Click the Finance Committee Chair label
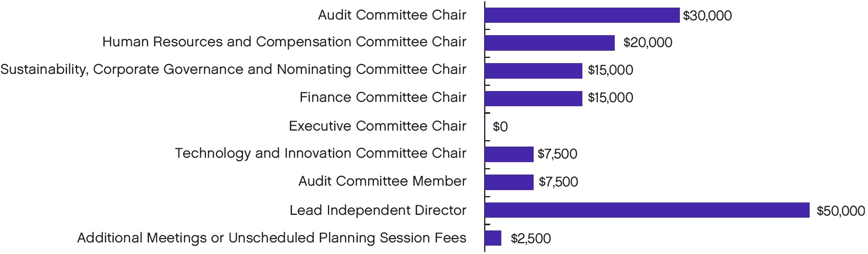Viewport: 868px width, 254px height. pos(383,97)
